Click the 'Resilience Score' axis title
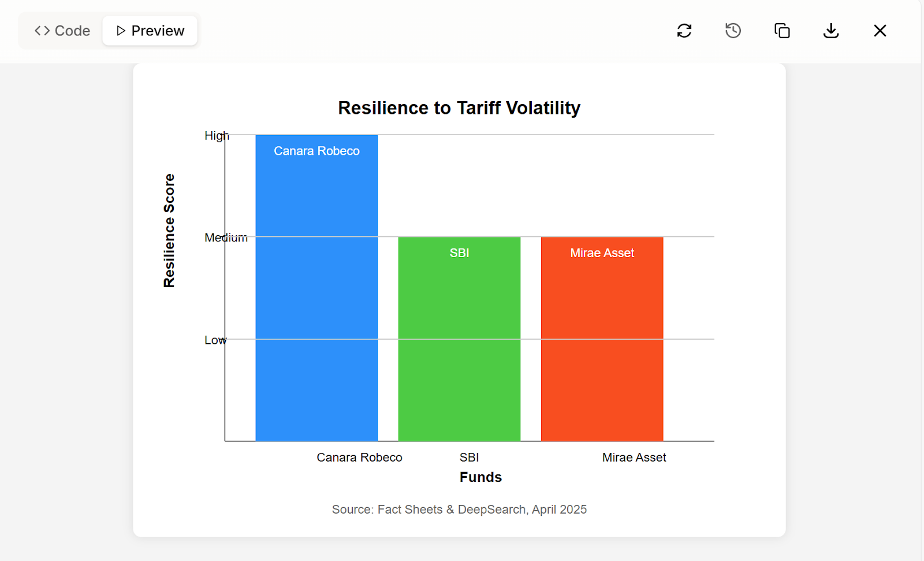Viewport: 924px width, 561px height. 169,231
